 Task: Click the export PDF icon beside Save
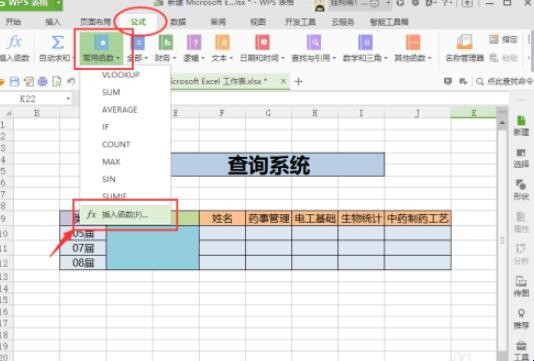(29, 81)
